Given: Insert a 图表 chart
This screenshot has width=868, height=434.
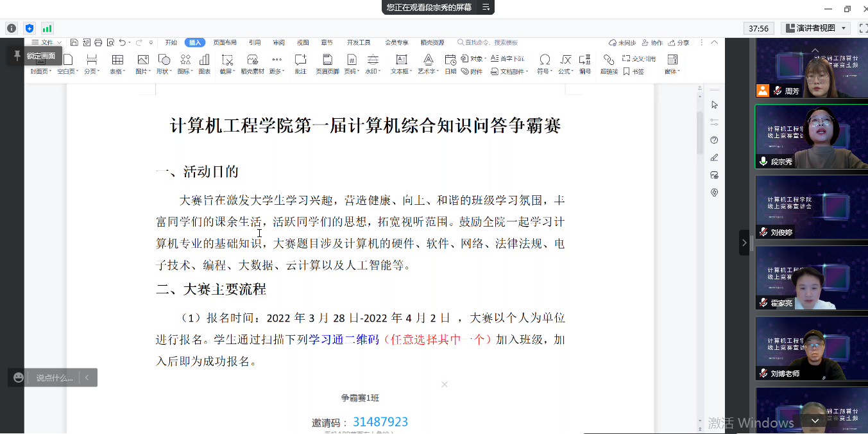Looking at the screenshot, I should point(204,64).
